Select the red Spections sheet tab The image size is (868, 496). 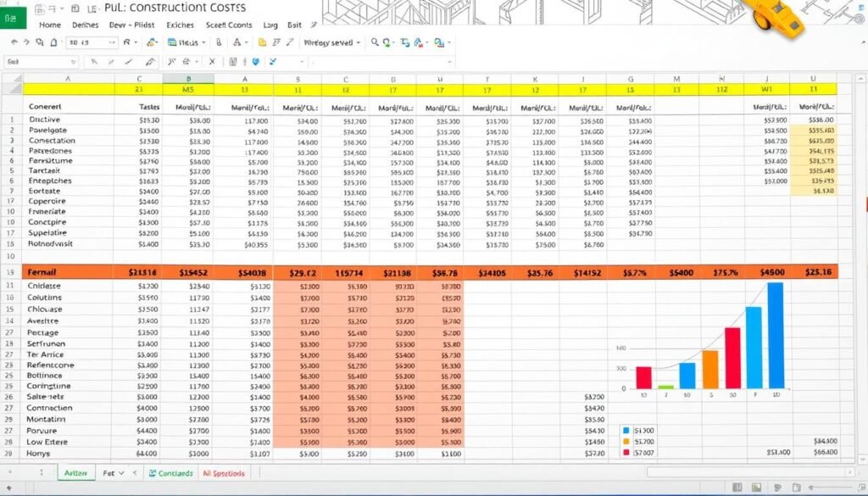[225, 473]
